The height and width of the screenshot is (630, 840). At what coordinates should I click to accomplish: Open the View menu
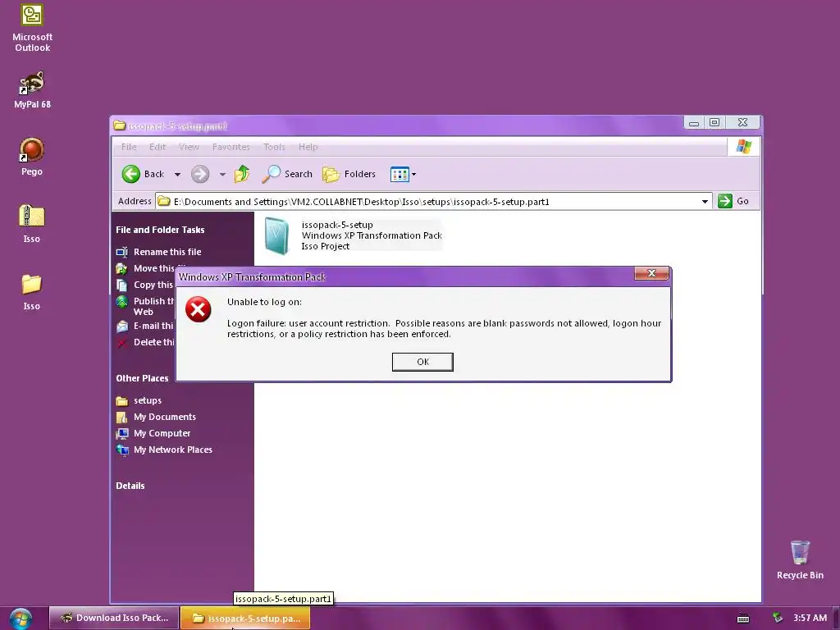pyautogui.click(x=189, y=147)
